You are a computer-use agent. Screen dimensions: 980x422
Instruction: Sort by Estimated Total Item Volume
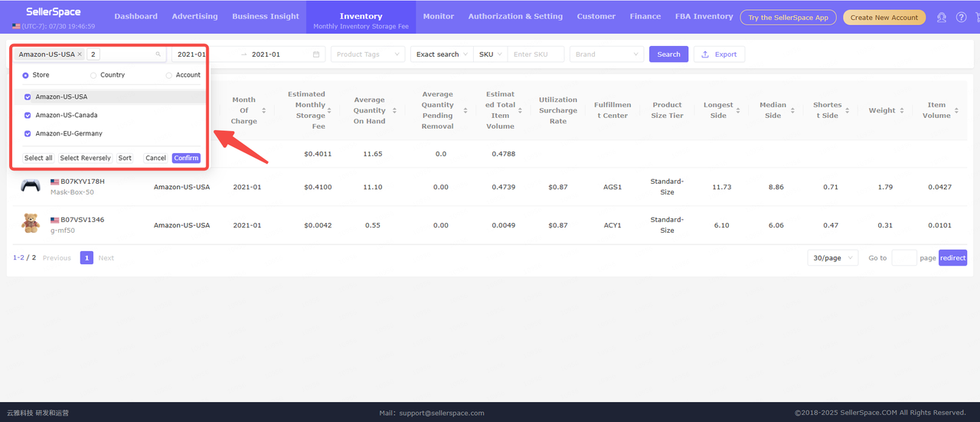(521, 110)
